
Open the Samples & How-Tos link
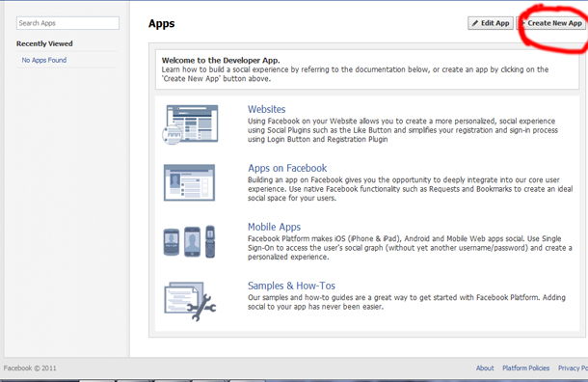coord(291,286)
